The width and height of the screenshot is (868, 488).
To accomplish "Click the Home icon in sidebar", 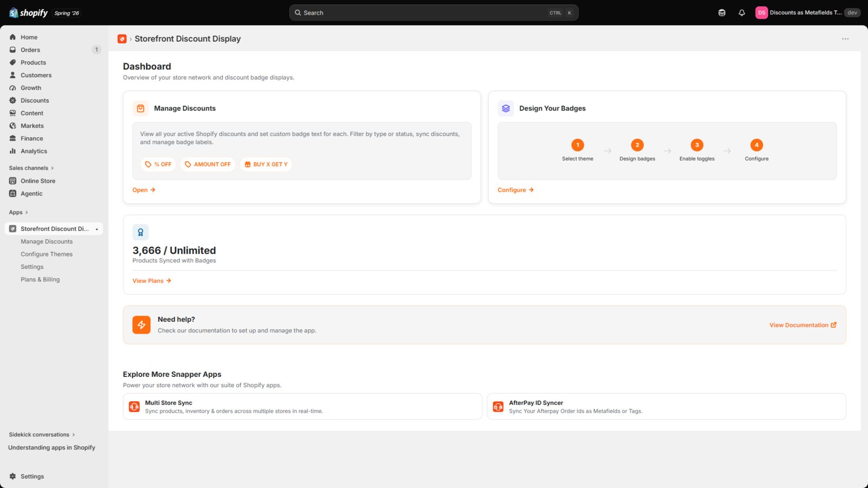I will (x=12, y=37).
